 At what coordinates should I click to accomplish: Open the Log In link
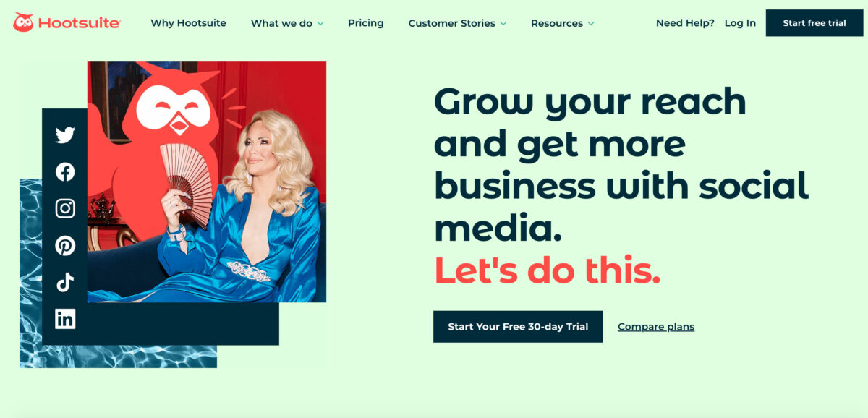click(x=740, y=23)
